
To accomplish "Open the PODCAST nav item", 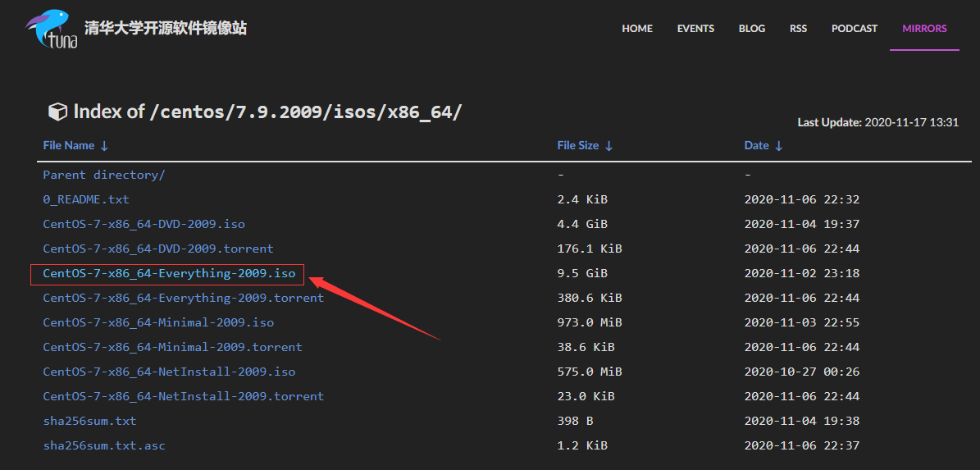I will click(x=855, y=29).
